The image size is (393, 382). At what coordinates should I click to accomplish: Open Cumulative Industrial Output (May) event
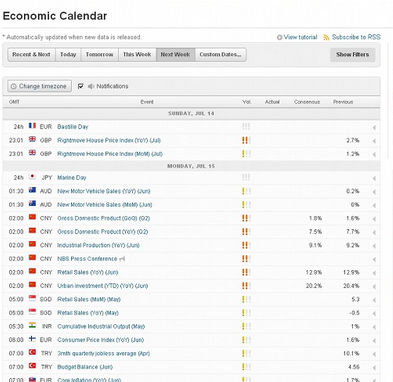coord(101,326)
